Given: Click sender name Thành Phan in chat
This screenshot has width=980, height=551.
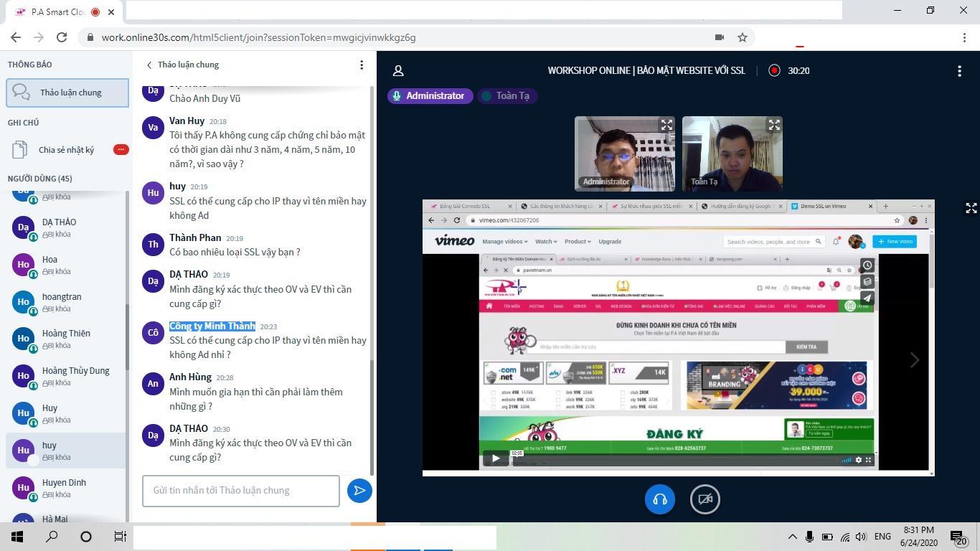Looking at the screenshot, I should pyautogui.click(x=195, y=237).
